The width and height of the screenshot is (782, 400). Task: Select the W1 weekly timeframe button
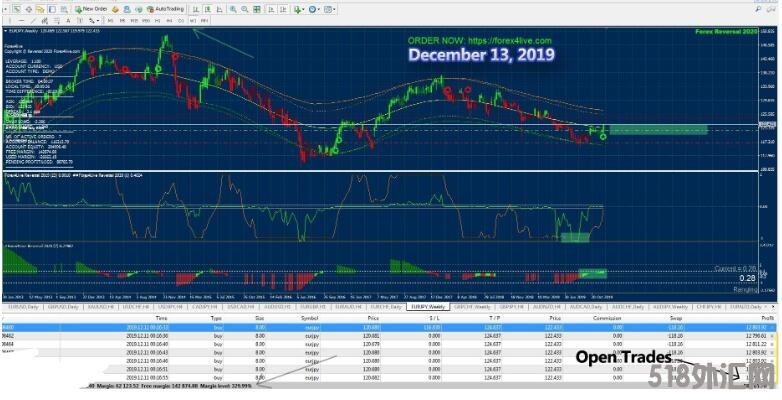coord(196,19)
